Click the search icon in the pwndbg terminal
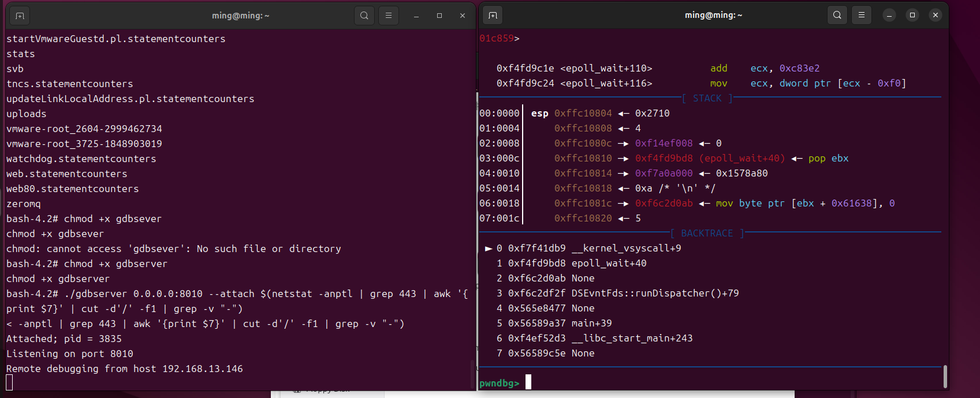 837,16
